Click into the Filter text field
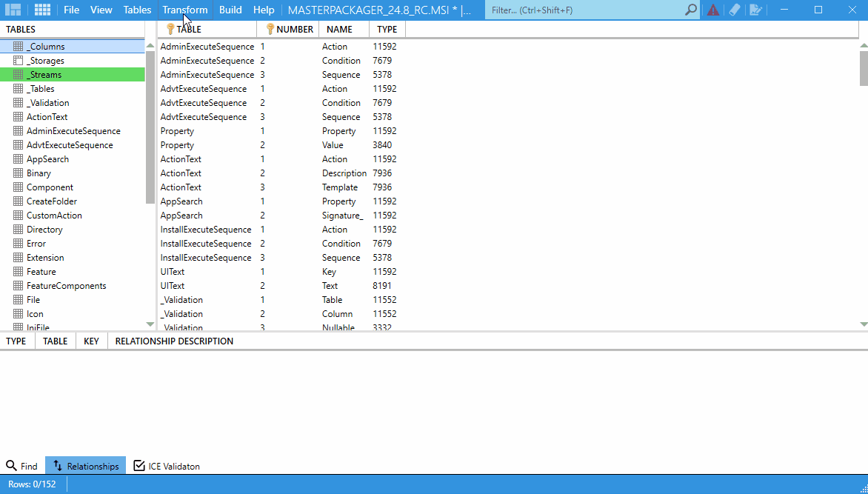Image resolution: width=868 pixels, height=494 pixels. tap(585, 10)
